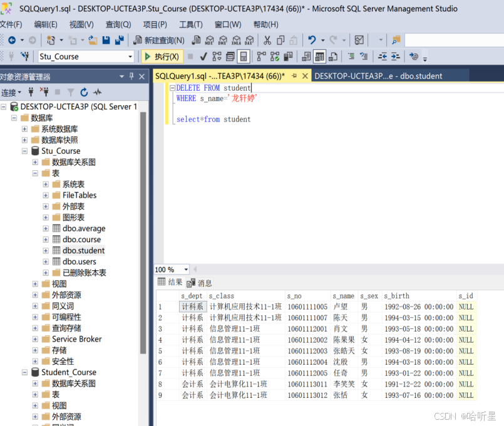
Task: Pin the SQLQuery1.sql tab
Action: (x=294, y=76)
